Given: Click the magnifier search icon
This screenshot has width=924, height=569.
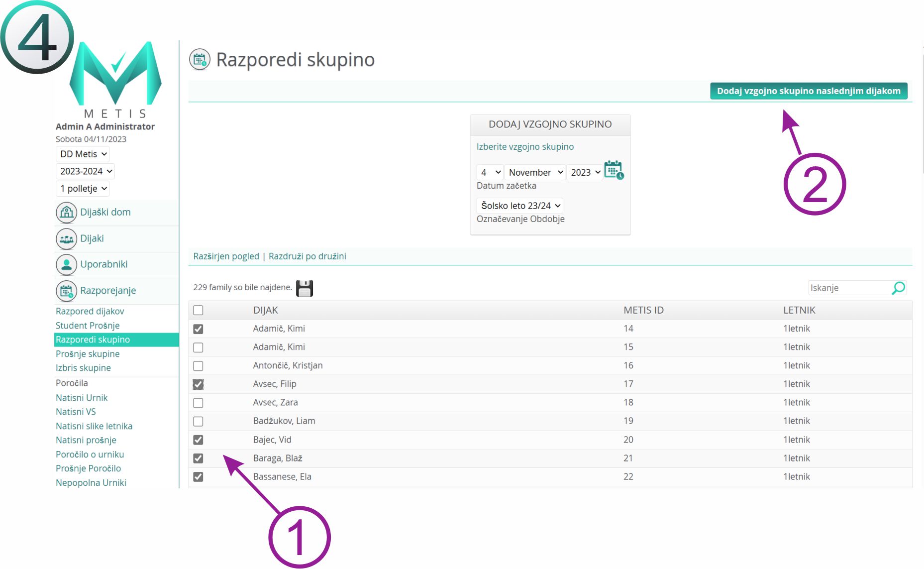Looking at the screenshot, I should (898, 288).
